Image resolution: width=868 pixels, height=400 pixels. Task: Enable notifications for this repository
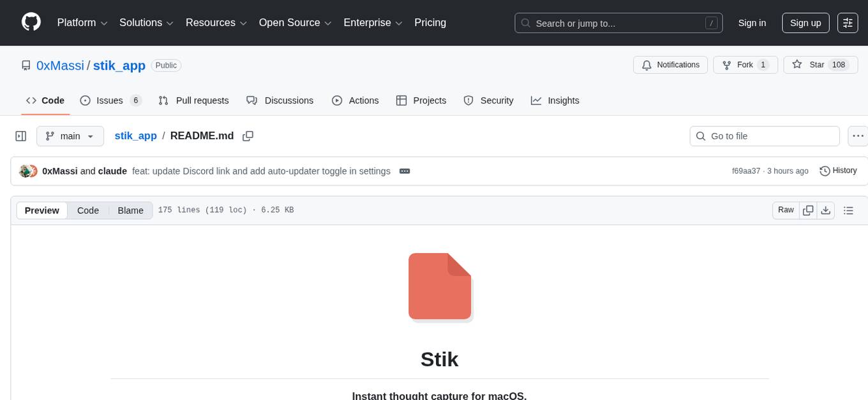click(x=670, y=65)
